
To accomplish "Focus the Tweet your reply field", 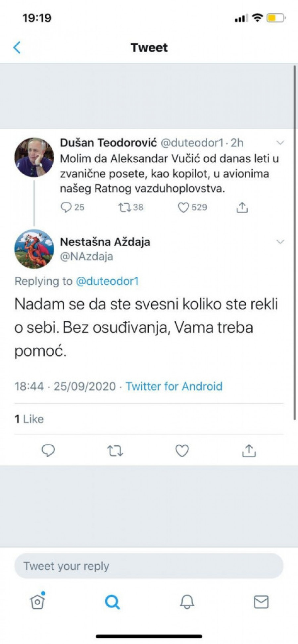I will click(149, 566).
